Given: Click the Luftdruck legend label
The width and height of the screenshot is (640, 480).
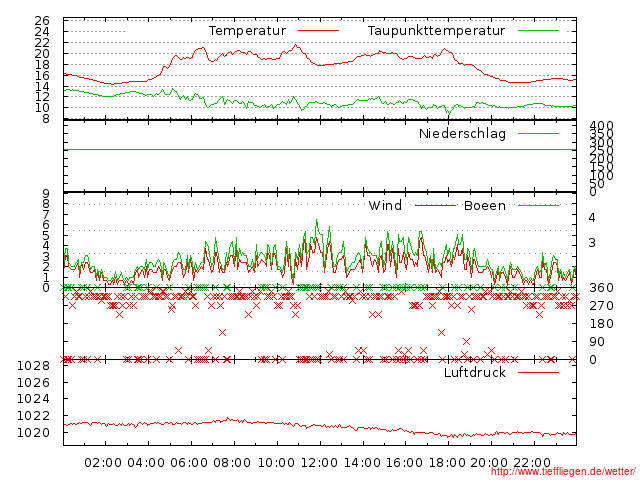Looking at the screenshot, I should coord(475,372).
